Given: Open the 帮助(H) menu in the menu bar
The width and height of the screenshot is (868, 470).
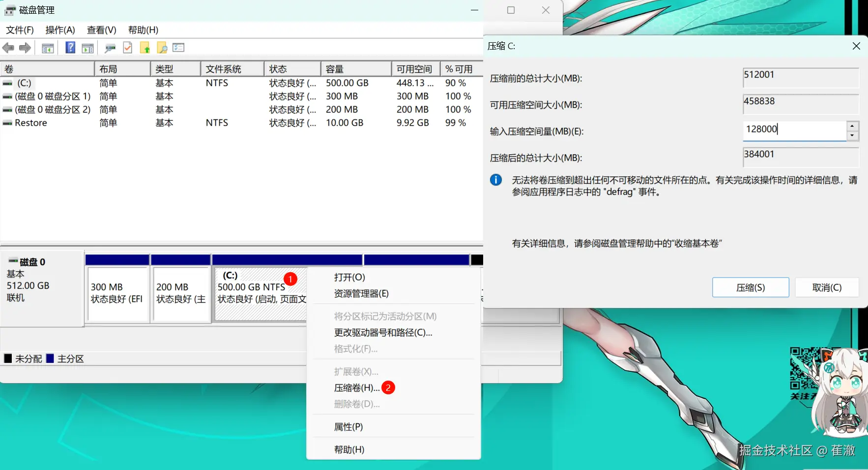Looking at the screenshot, I should pyautogui.click(x=143, y=30).
